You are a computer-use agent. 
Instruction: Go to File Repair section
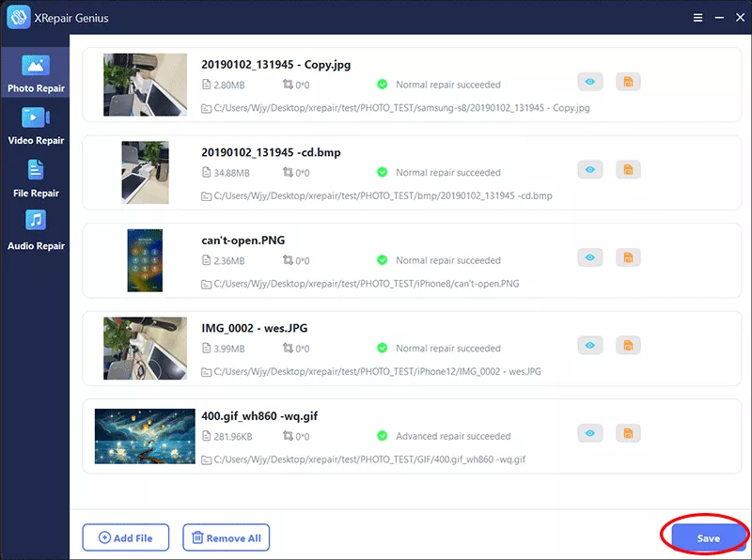[x=35, y=179]
